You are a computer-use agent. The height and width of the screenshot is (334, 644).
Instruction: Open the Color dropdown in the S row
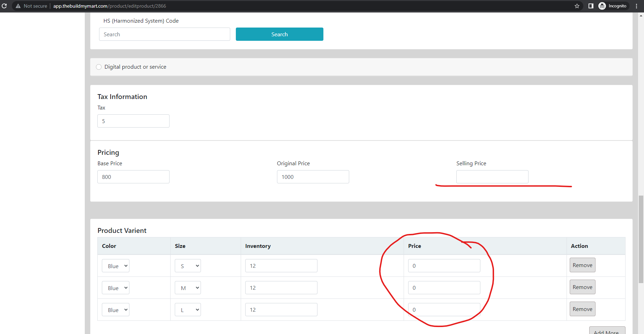coord(115,266)
